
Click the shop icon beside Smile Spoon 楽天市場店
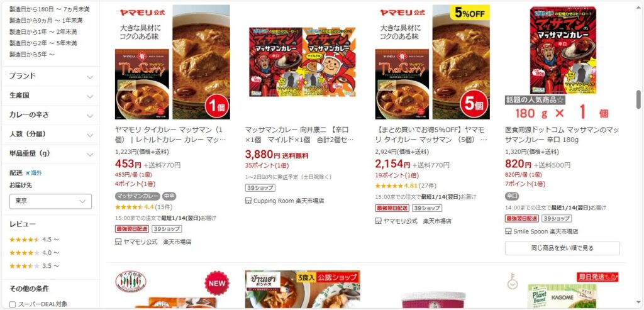[508, 231]
